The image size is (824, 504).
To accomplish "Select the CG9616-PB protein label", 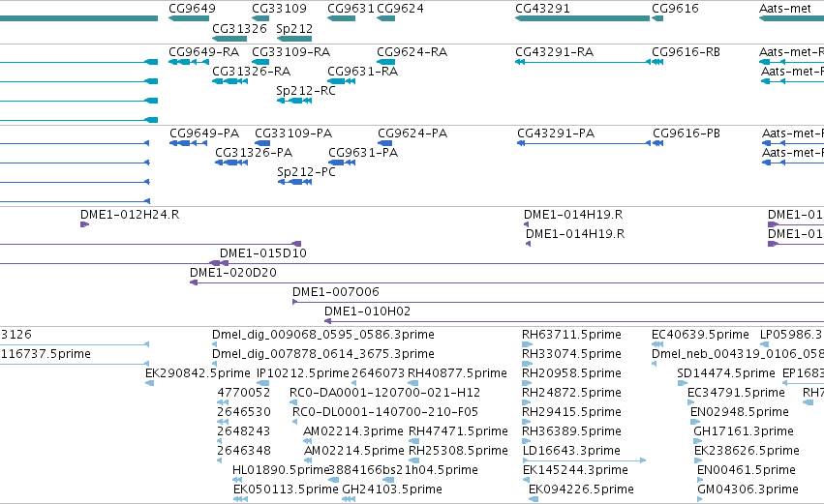I will (x=687, y=133).
